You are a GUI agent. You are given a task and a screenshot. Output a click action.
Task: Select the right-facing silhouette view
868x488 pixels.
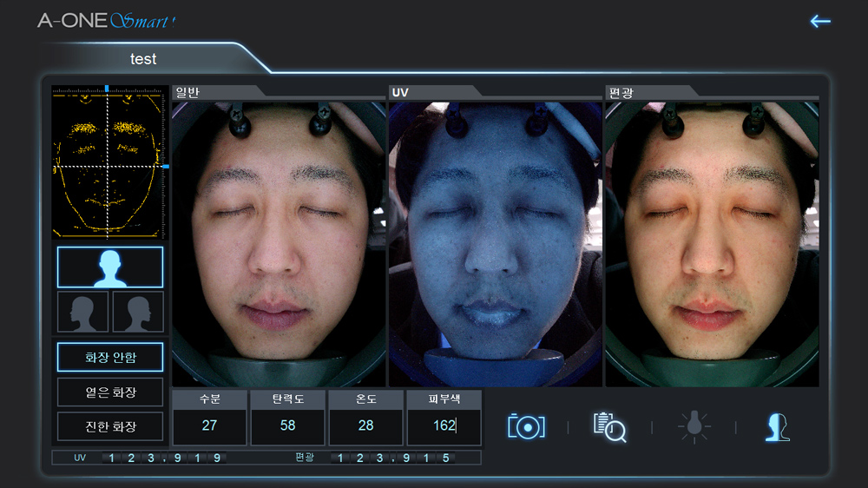[137, 311]
